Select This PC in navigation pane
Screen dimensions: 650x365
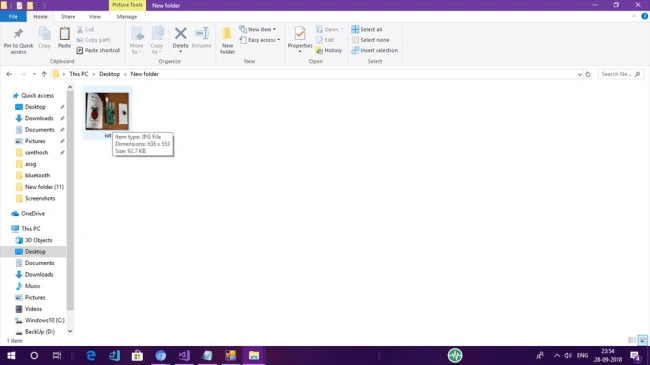31,229
